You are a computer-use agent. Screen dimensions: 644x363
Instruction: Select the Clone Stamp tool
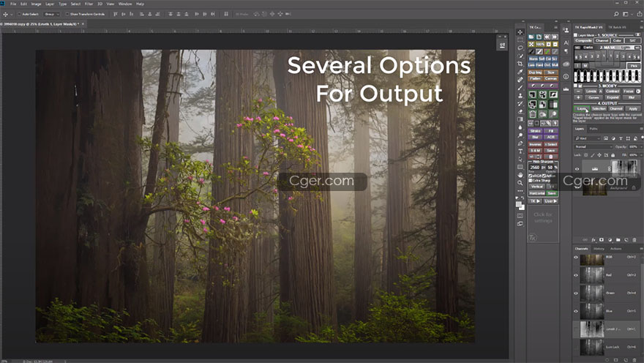(x=520, y=95)
